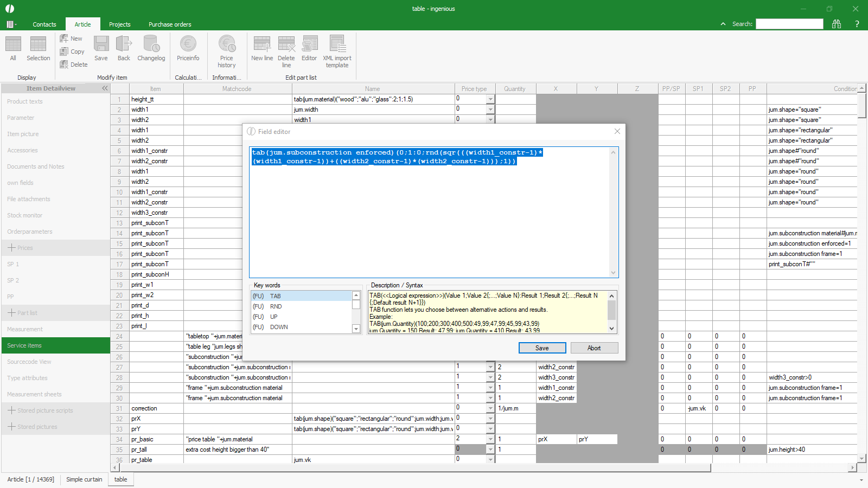Viewport: 868px width, 488px height.
Task: Switch to the Projects tab
Action: (x=119, y=24)
